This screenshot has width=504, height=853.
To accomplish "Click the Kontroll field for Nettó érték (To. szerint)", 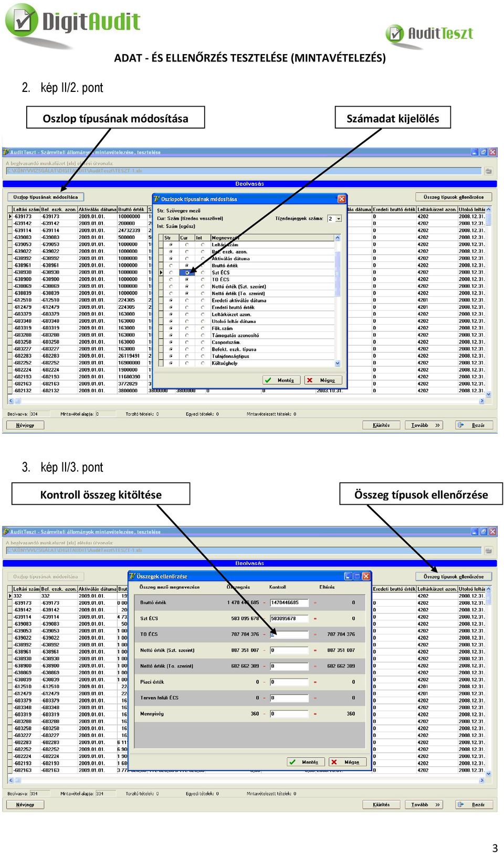I will coord(289,666).
